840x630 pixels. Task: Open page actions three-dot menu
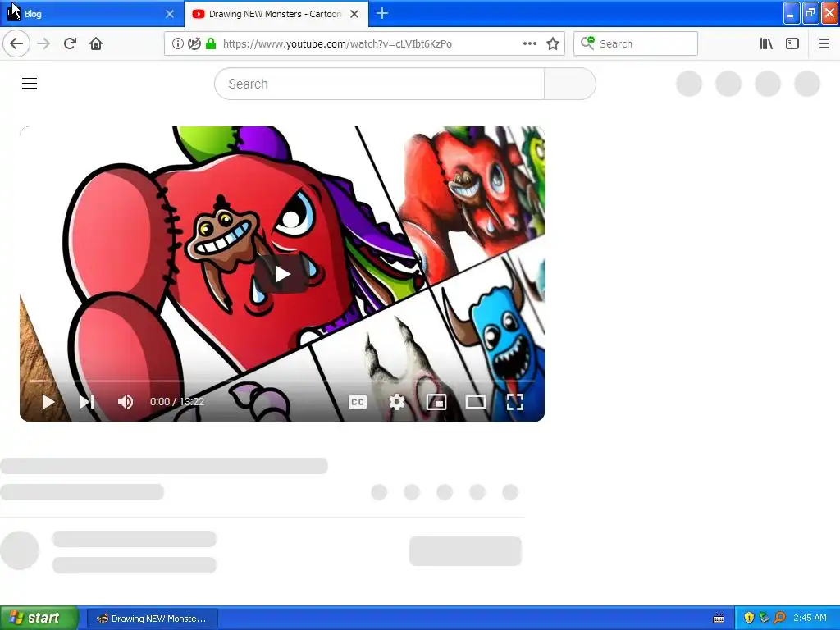[x=530, y=44]
